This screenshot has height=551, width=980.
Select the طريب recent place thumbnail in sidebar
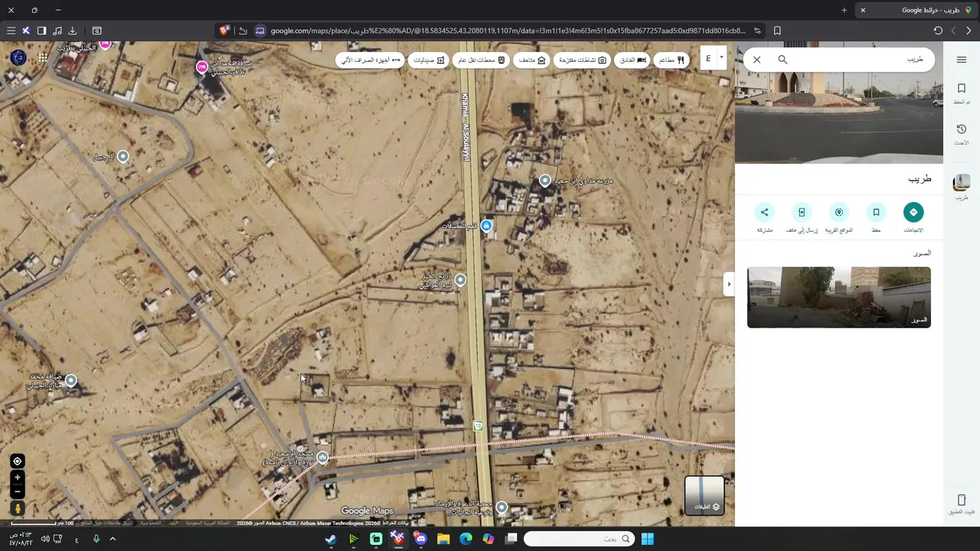[961, 183]
